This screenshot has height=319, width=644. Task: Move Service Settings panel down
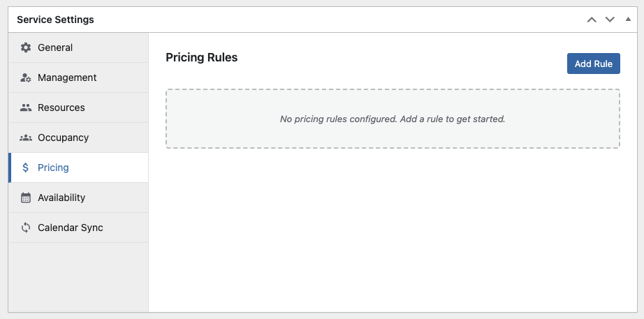(x=610, y=20)
